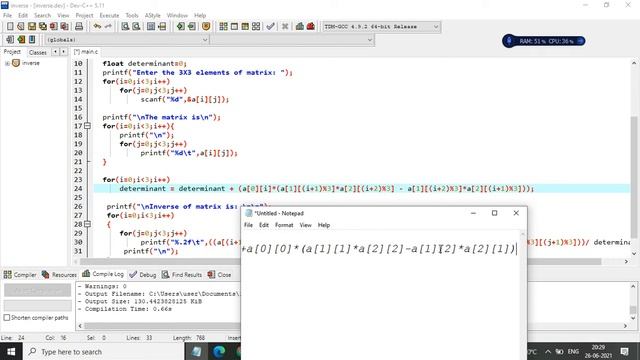The image size is (640, 360).
Task: Click the red Delete Profiling Information icon
Action: tap(311, 27)
